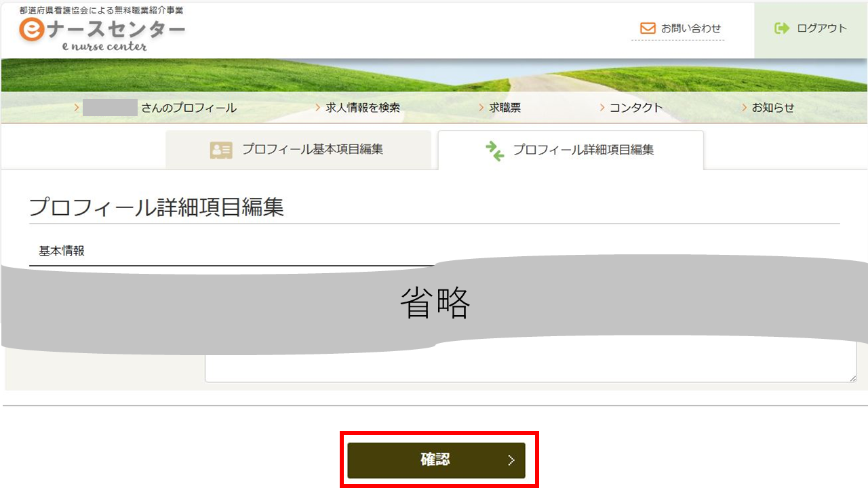Select the プロフィール詳細項目編集 tab

point(571,150)
